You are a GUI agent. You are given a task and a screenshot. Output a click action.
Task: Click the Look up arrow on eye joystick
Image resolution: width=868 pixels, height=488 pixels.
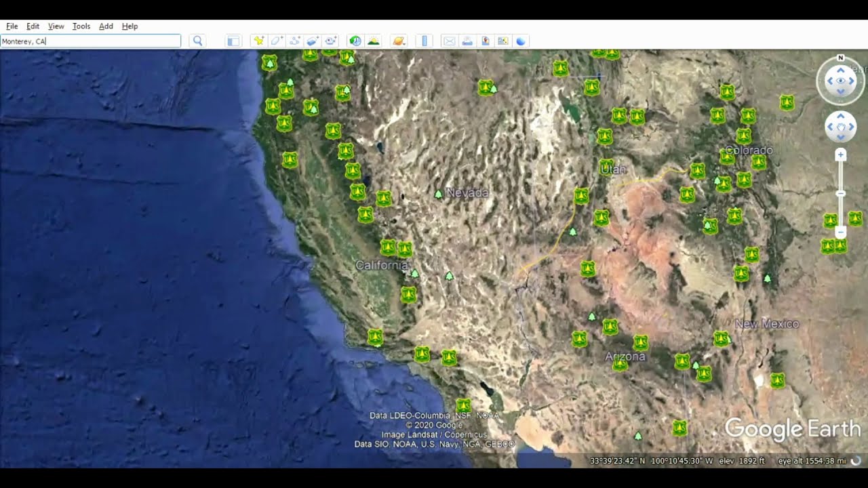(841, 70)
